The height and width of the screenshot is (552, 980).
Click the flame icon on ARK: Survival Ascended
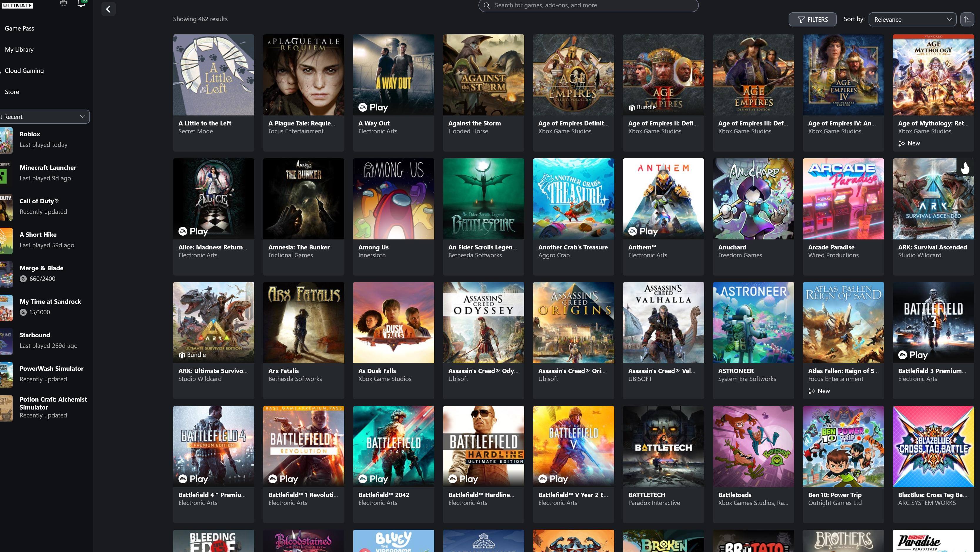click(x=965, y=168)
